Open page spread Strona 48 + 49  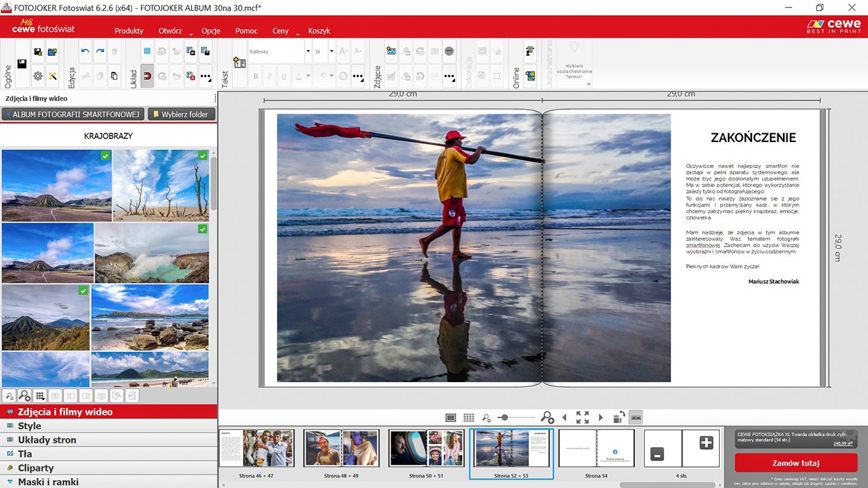341,448
